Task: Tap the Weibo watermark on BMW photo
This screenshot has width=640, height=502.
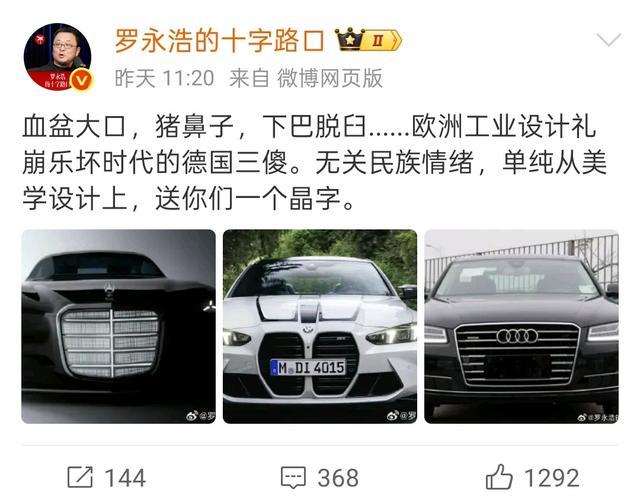Action: 401,416
